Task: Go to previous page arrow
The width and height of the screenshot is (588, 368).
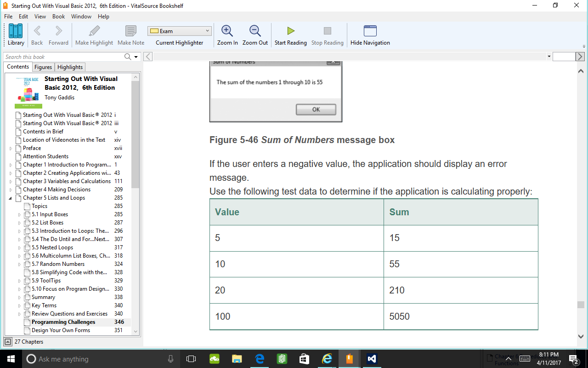Action: (148, 57)
